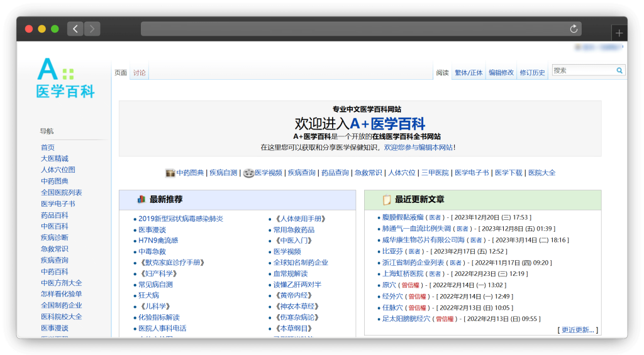Open the 繁体/正体 tab
The image size is (644, 355).
coord(469,73)
